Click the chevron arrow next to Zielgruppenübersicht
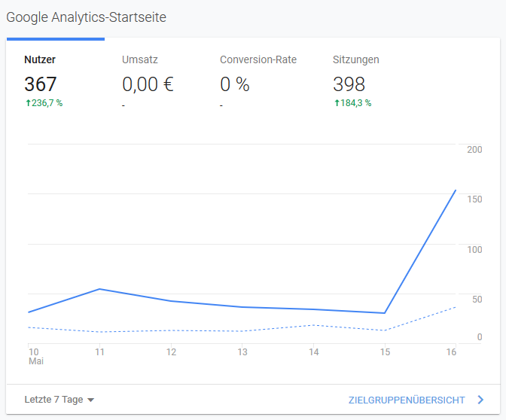Screen dimensions: 506x420 coord(480,400)
